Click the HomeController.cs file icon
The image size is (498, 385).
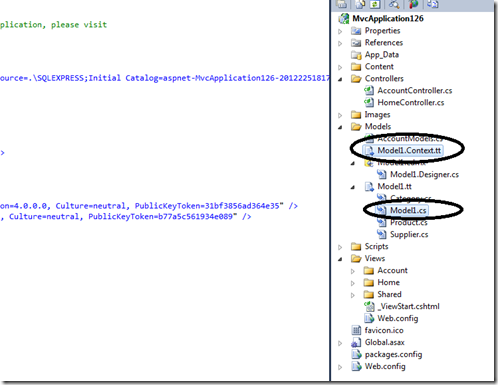click(x=369, y=103)
